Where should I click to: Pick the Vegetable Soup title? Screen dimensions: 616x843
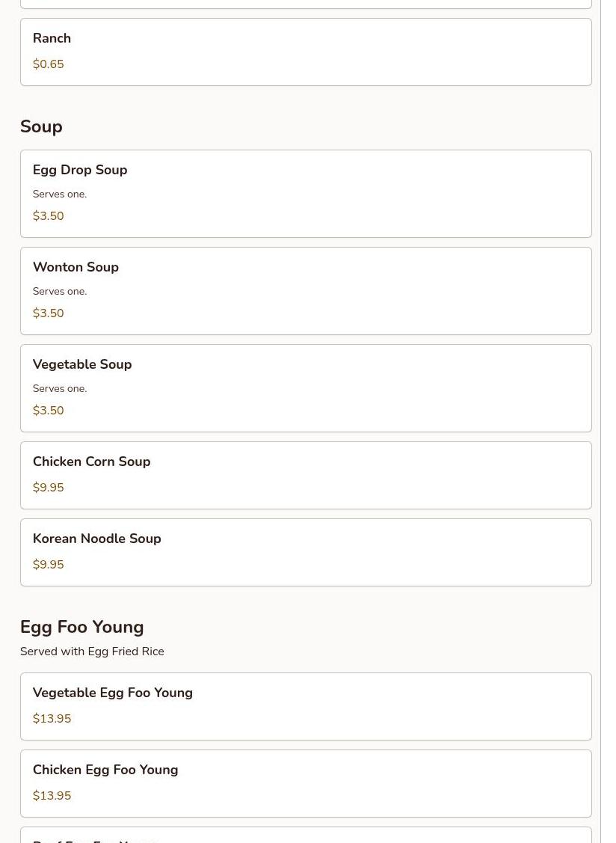click(x=82, y=364)
